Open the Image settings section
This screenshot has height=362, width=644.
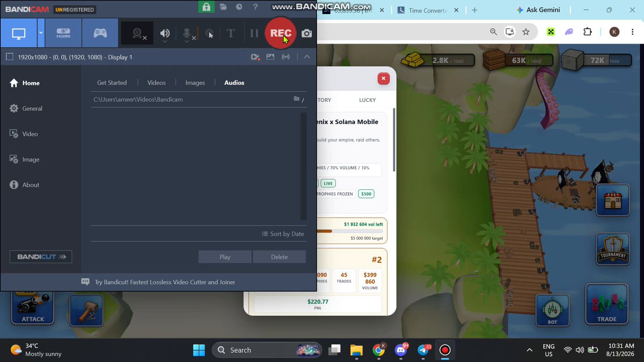click(24, 159)
